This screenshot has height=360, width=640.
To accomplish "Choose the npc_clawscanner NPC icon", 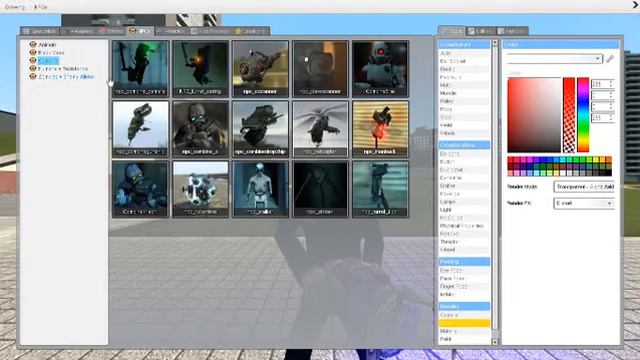I will 320,69.
